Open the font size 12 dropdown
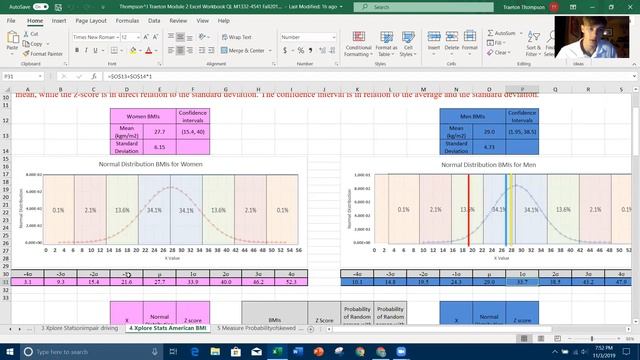640x360 pixels. 138,37
